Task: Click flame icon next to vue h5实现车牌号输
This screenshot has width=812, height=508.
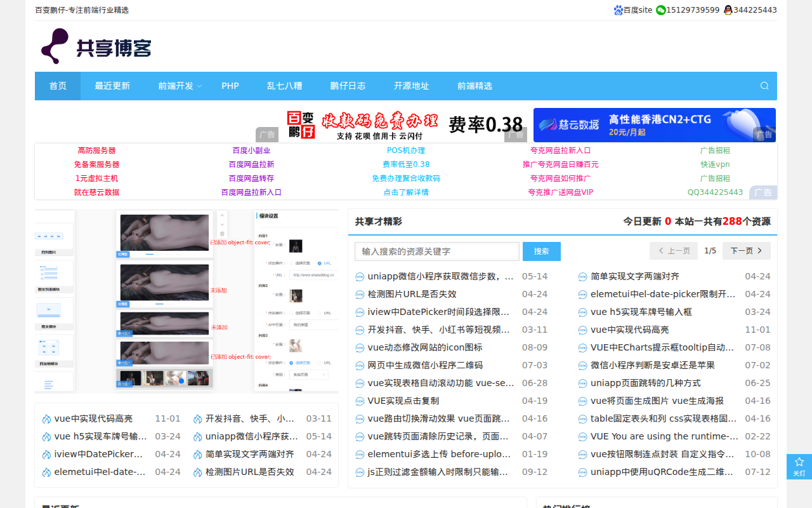Action: [x=46, y=437]
